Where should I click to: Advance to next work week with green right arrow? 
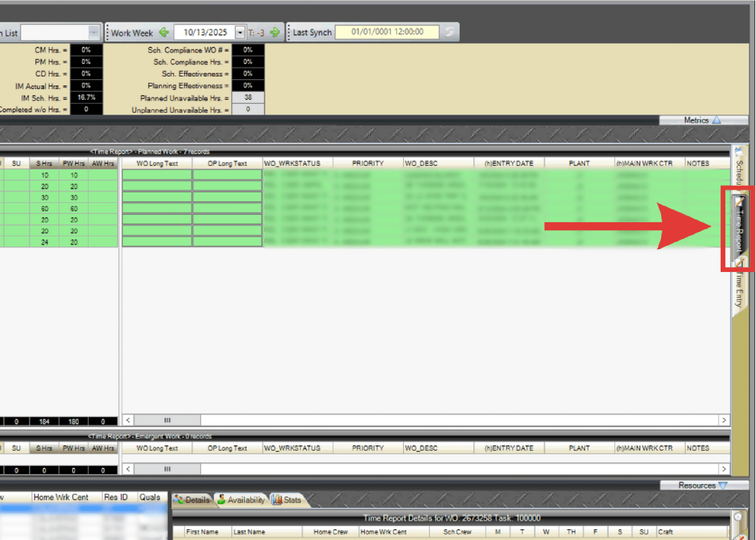[275, 32]
